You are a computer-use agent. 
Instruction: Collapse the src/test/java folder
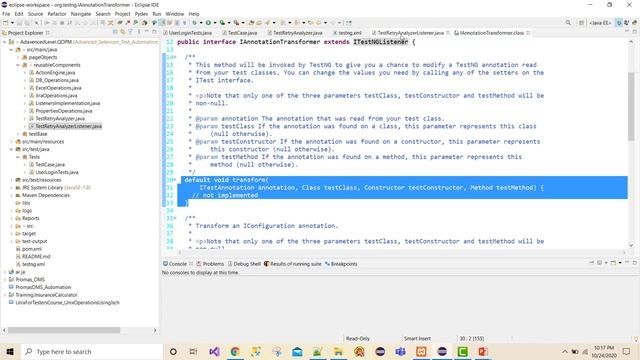click(11, 149)
